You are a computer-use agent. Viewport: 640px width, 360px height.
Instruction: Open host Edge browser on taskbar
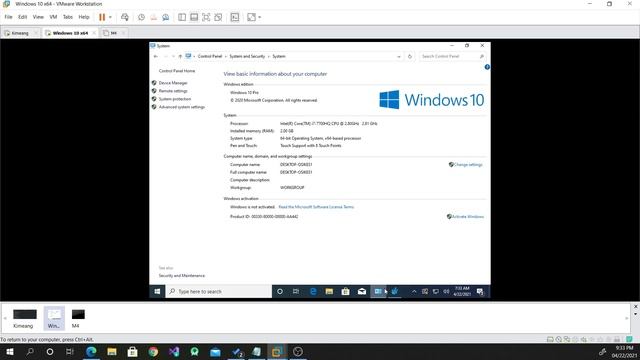(91, 352)
